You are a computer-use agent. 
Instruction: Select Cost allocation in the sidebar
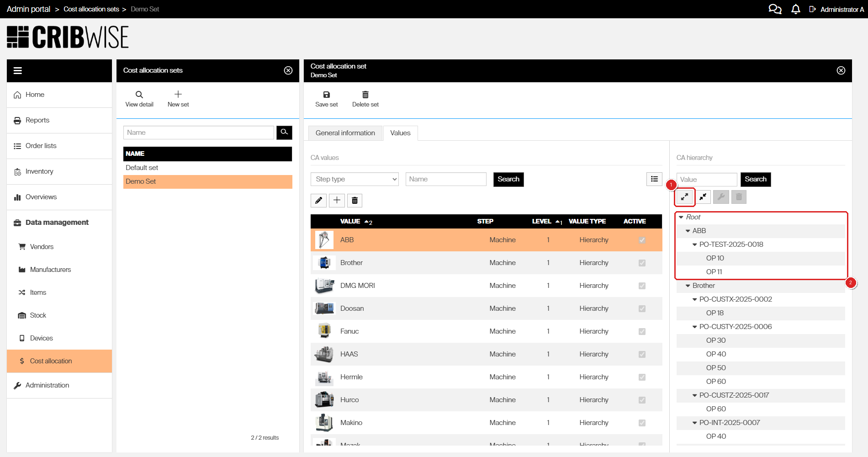click(59, 361)
